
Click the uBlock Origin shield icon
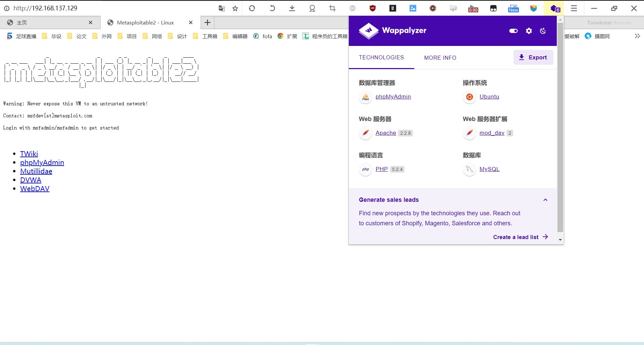[372, 8]
